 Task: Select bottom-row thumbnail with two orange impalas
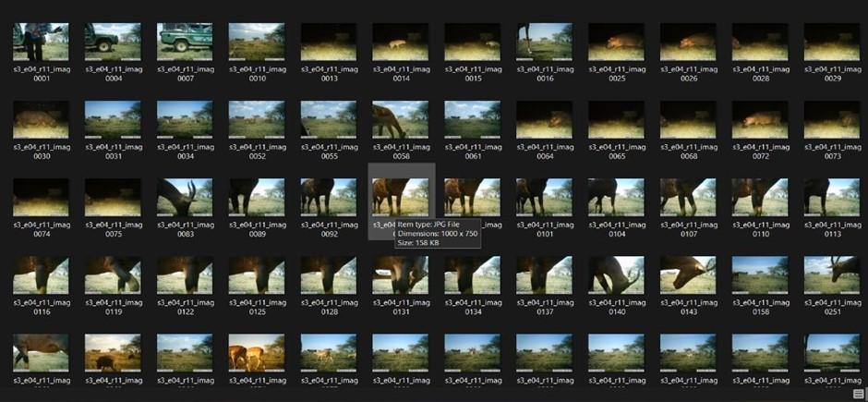tap(257, 353)
